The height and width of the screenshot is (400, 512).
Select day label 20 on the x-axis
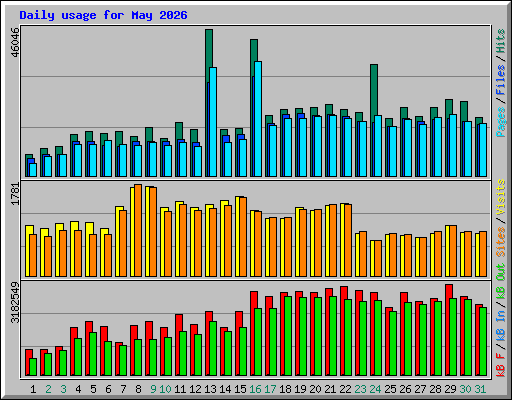pyautogui.click(x=315, y=389)
